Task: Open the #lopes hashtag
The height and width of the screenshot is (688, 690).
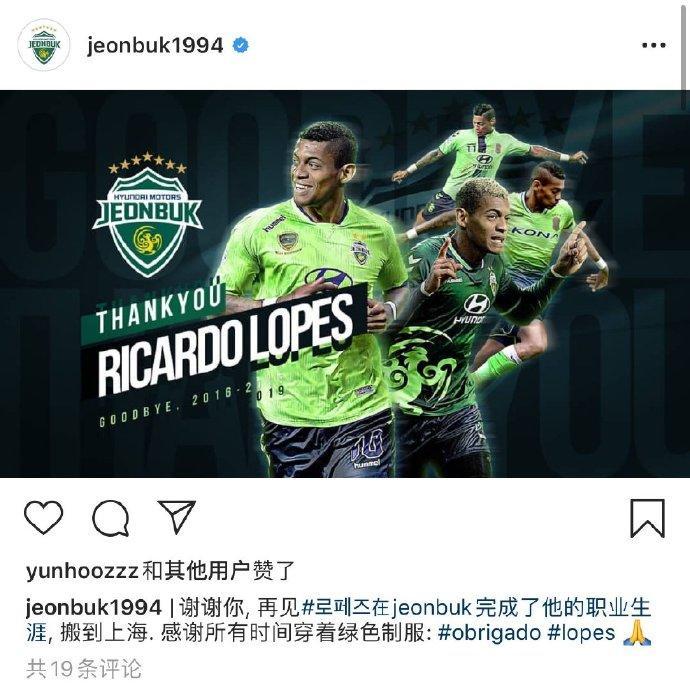Action: tap(581, 633)
